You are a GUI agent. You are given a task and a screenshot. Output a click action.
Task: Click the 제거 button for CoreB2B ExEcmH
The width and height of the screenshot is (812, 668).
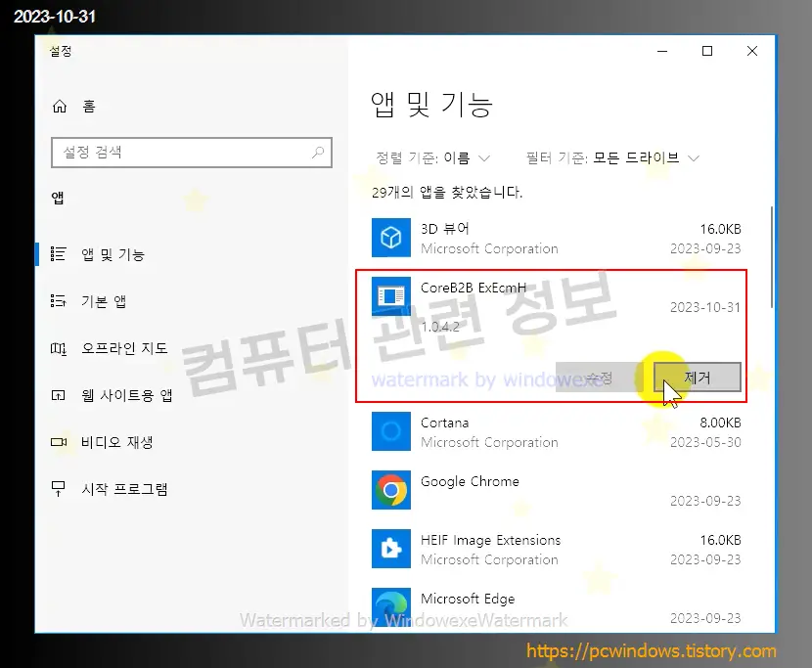pyautogui.click(x=697, y=377)
